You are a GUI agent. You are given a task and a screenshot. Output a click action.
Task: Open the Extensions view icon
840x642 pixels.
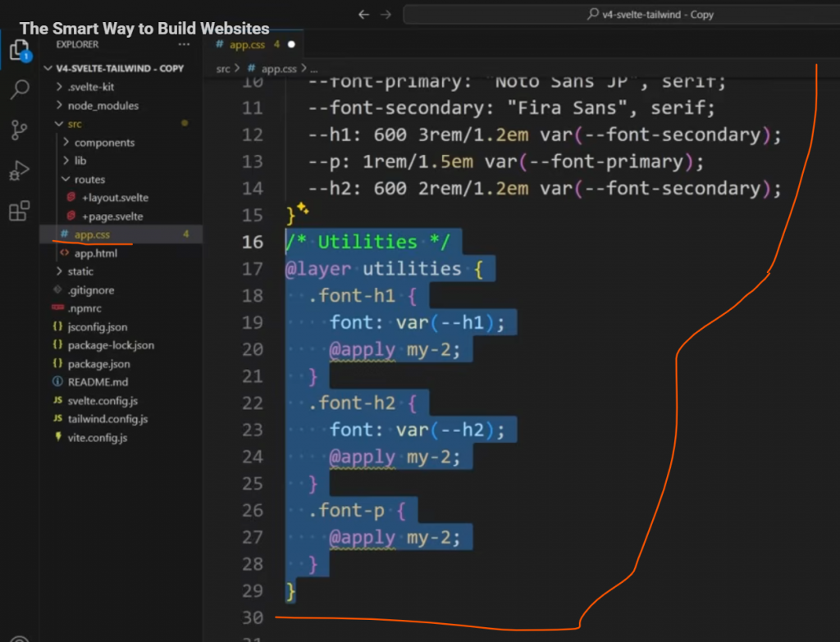point(19,212)
